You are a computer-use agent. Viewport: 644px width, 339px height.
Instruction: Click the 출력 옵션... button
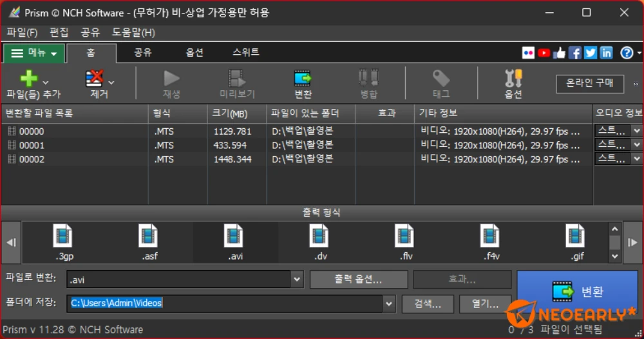coord(359,280)
